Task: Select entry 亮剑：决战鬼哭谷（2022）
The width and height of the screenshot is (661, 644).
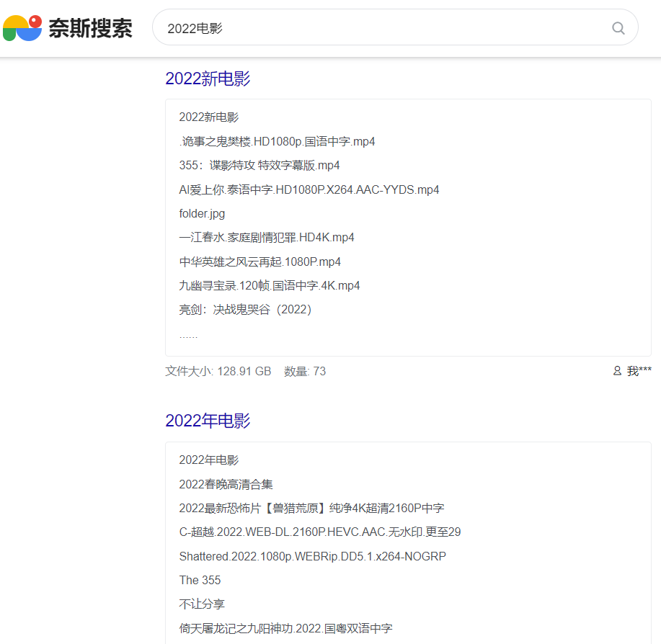Action: click(x=245, y=310)
